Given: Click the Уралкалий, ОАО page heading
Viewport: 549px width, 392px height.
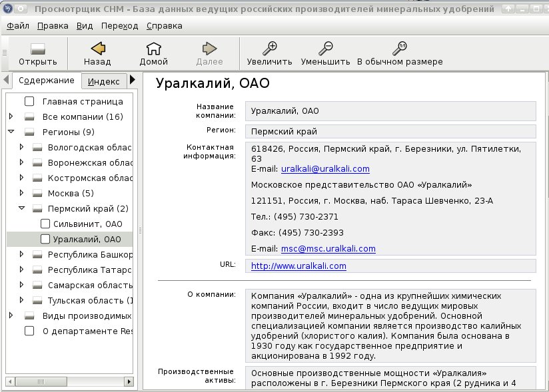Looking at the screenshot, I should (x=213, y=83).
